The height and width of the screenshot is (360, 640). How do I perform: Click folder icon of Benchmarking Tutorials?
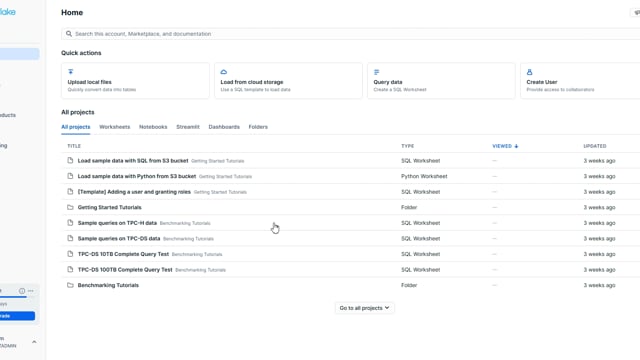coord(70,285)
